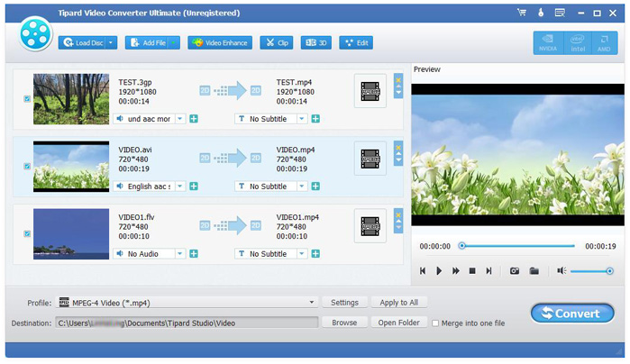Remove VIDEO.avi with the X icon

tap(398, 147)
